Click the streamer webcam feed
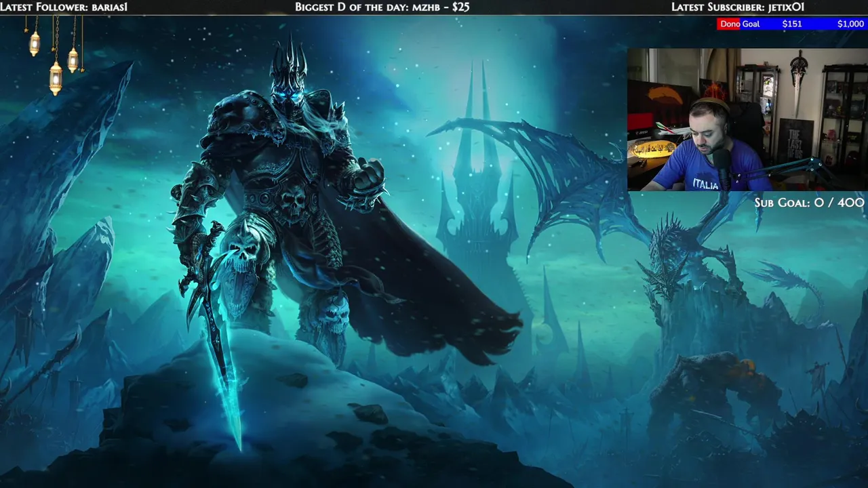The height and width of the screenshot is (488, 868). coord(747,120)
